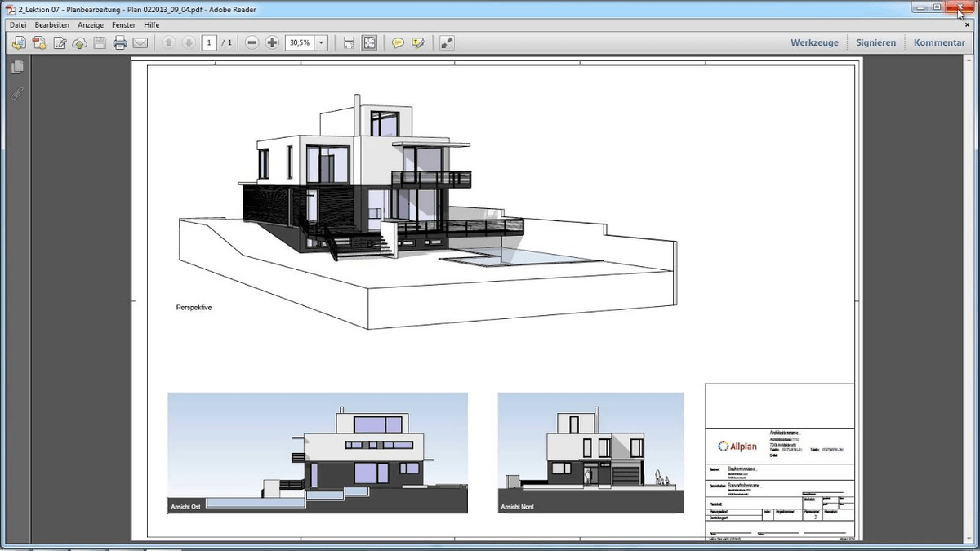Close the Adobe Reader window
Screen dimensions: 980x551
tap(960, 7)
